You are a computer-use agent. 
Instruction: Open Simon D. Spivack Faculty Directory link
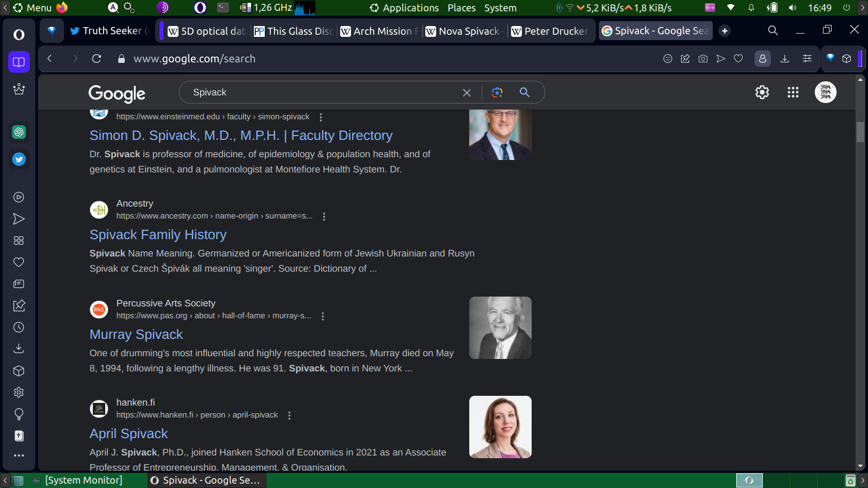(241, 136)
